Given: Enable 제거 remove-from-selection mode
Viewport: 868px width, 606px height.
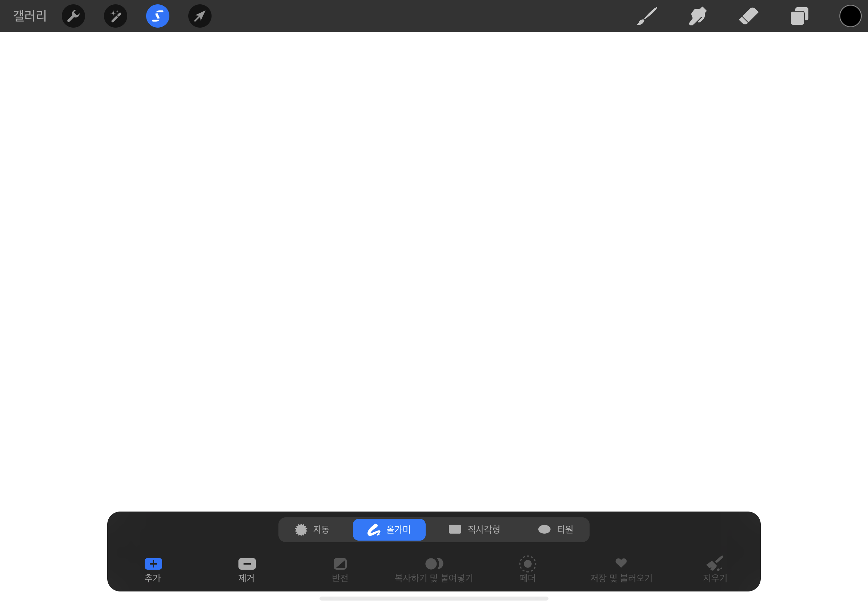Looking at the screenshot, I should tap(247, 569).
